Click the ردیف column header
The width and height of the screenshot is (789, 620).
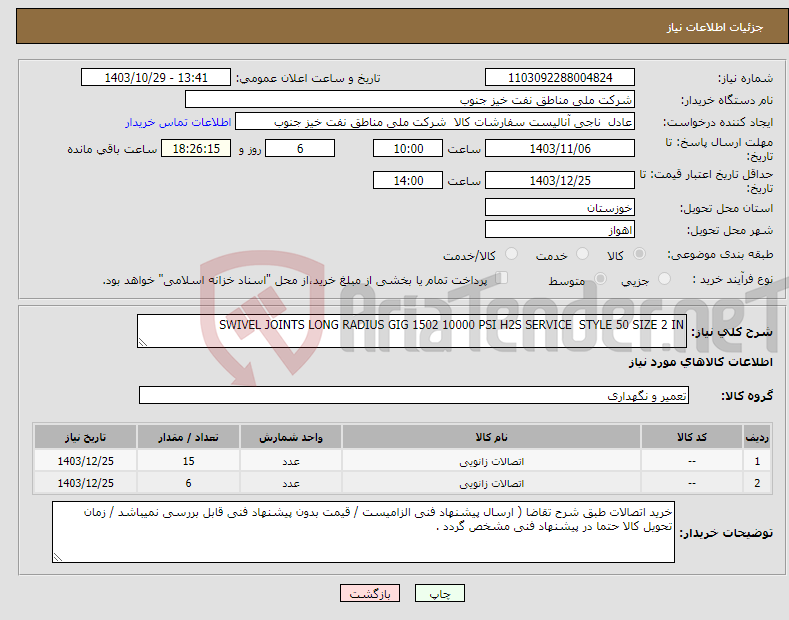tap(757, 437)
